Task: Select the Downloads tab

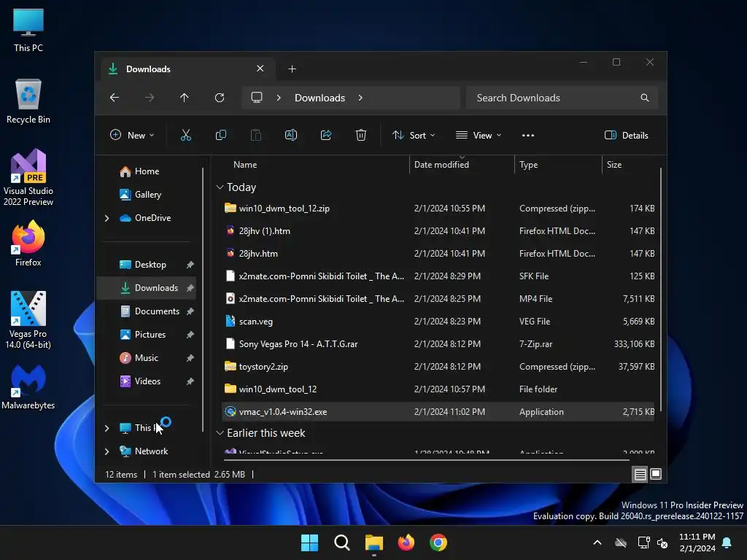Action: tap(187, 69)
